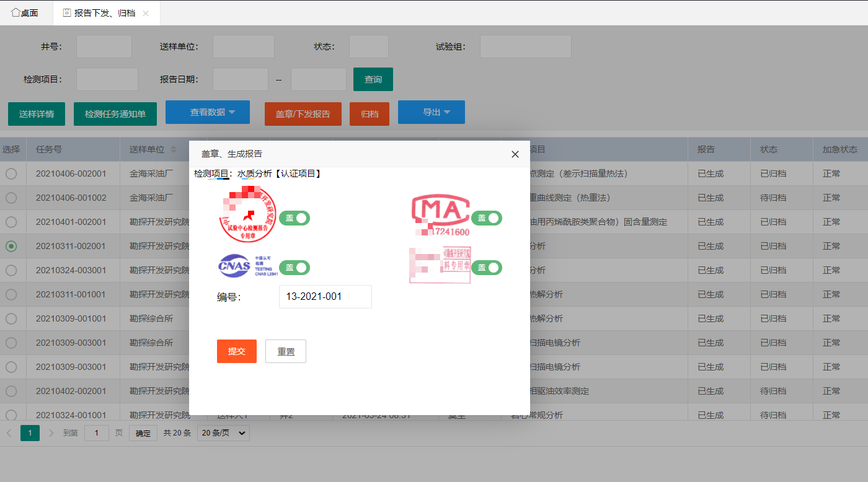The width and height of the screenshot is (868, 482).
Task: Click the next-page arrow in pagination
Action: coord(51,432)
